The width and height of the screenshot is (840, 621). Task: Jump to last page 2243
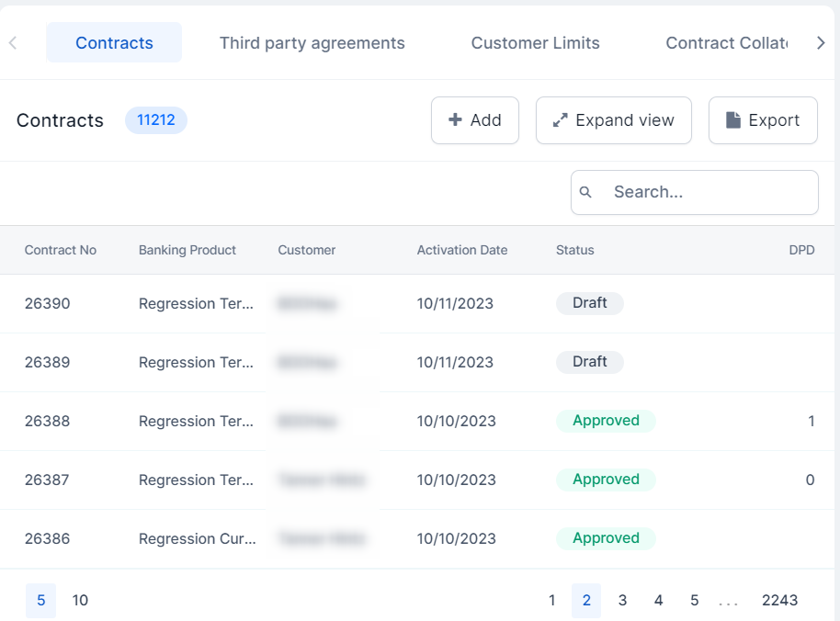779,601
